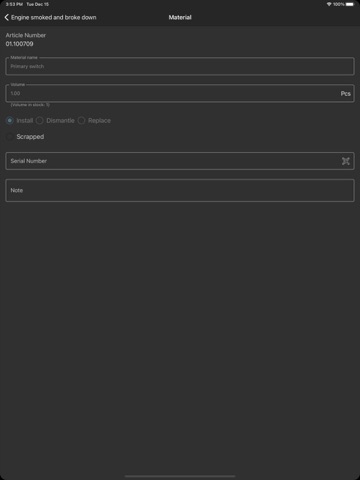Tap the battery status icon

pyautogui.click(x=350, y=4)
